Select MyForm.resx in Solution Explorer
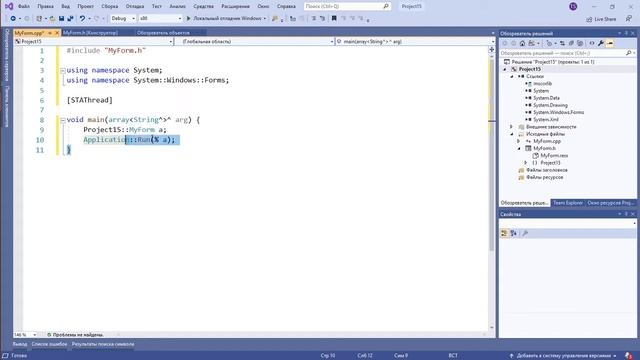Screen dimensions: 640x360 coord(554,156)
